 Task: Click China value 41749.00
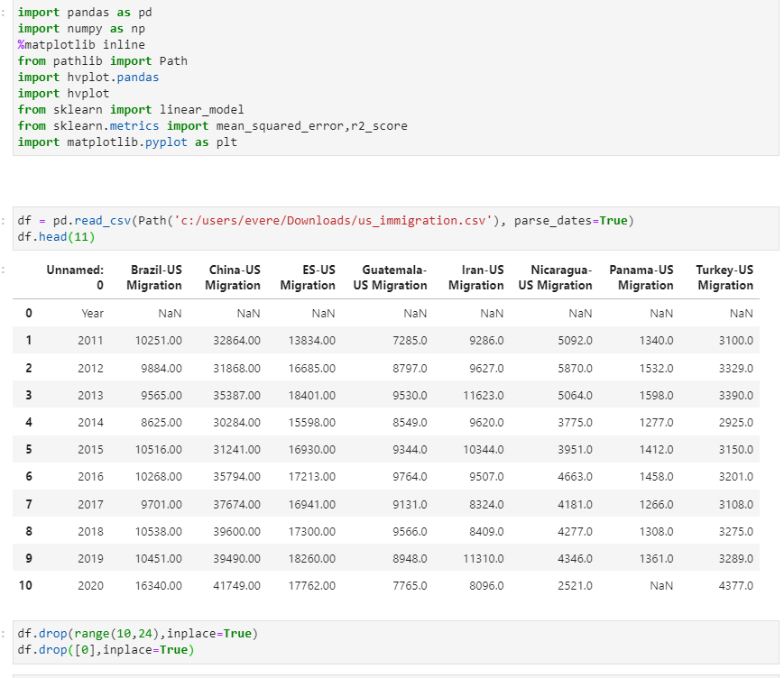click(236, 585)
